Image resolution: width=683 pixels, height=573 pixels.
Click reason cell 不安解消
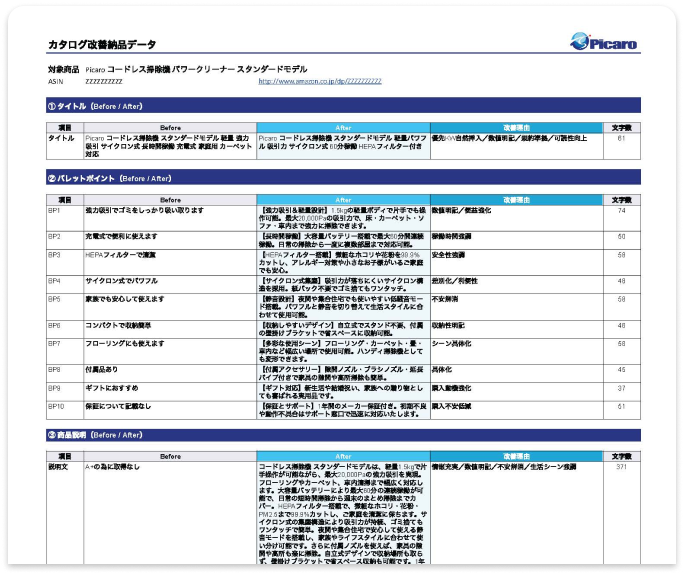click(x=517, y=307)
